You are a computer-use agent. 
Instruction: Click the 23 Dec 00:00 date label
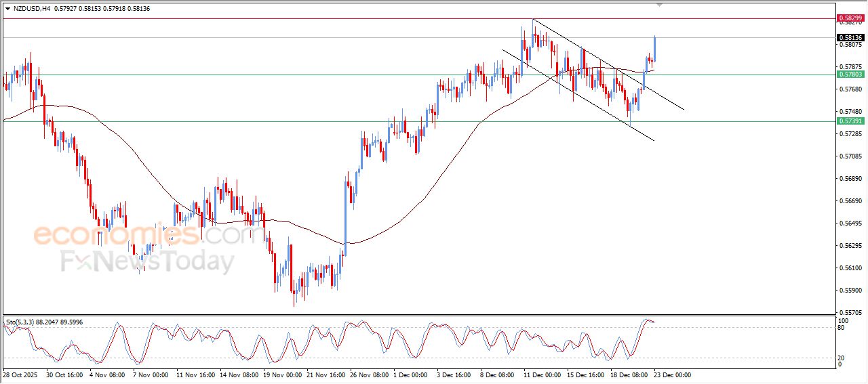coord(671,375)
